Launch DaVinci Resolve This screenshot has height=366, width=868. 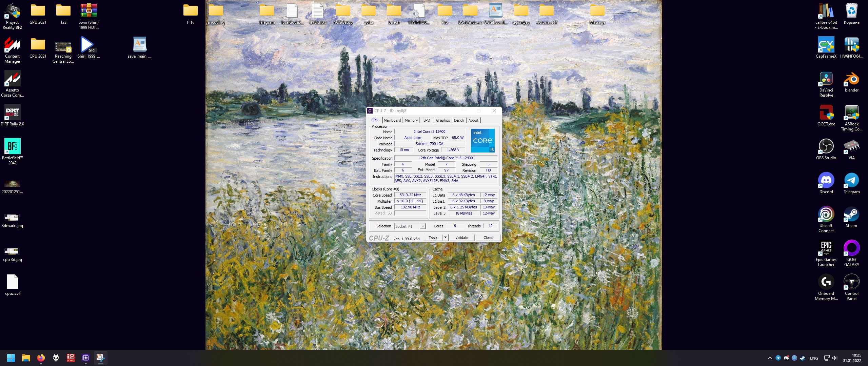pos(826,84)
